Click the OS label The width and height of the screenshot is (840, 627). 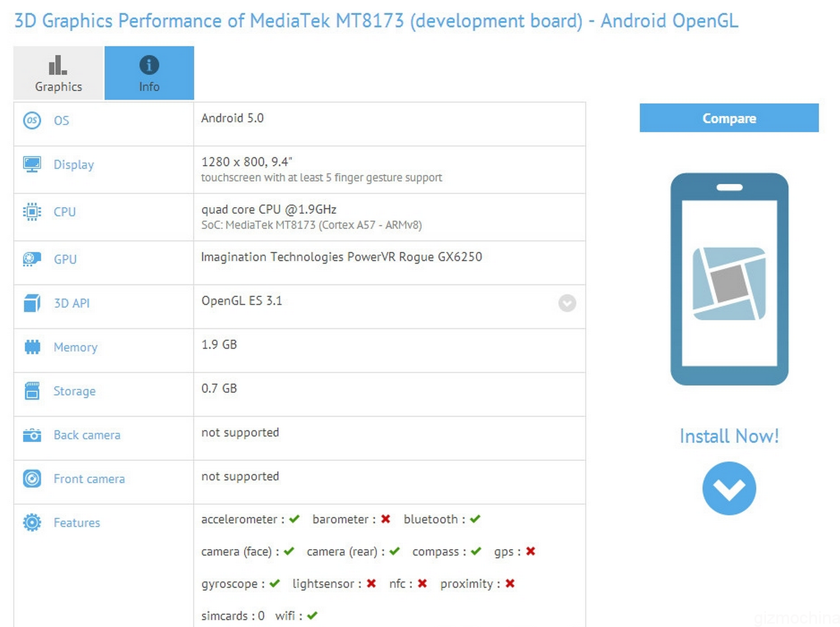click(x=61, y=121)
